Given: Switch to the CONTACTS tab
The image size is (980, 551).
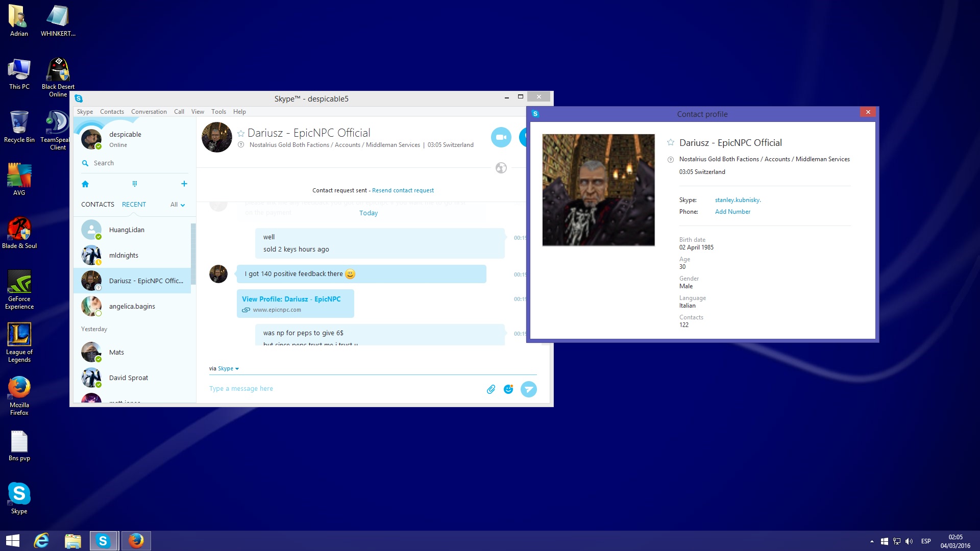Looking at the screenshot, I should click(x=97, y=205).
